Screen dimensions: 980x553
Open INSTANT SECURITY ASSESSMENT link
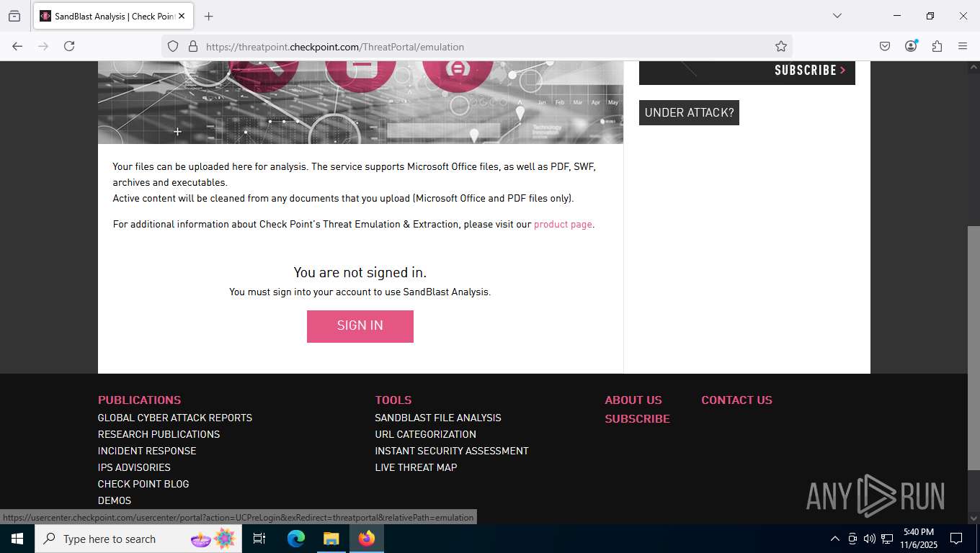[452, 451]
